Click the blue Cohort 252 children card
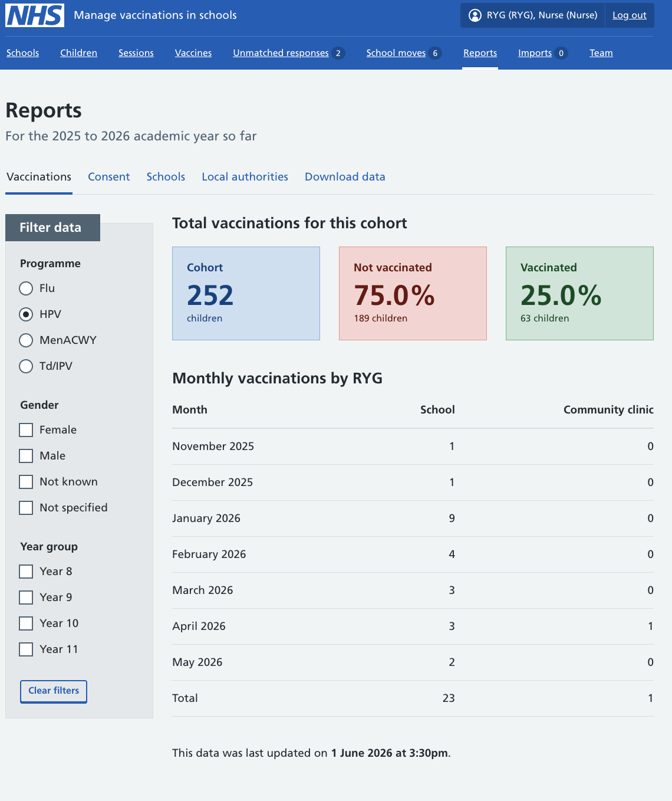Screen dimensions: 672x801 tap(246, 293)
